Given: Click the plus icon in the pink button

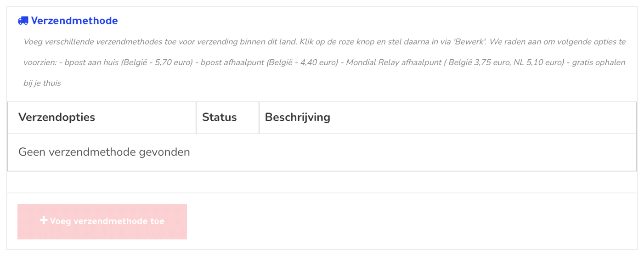Looking at the screenshot, I should pos(44,221).
